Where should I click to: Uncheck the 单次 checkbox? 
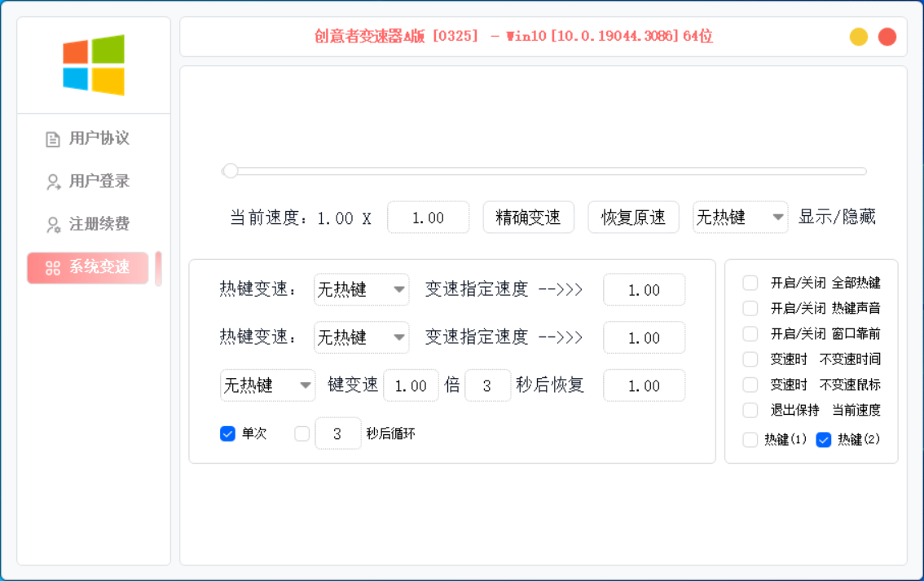227,434
